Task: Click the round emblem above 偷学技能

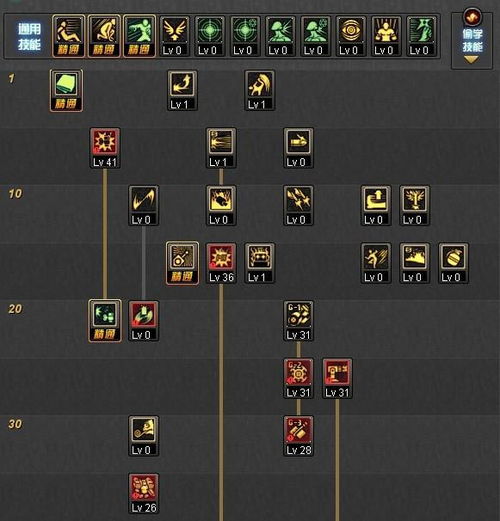Action: (472, 17)
